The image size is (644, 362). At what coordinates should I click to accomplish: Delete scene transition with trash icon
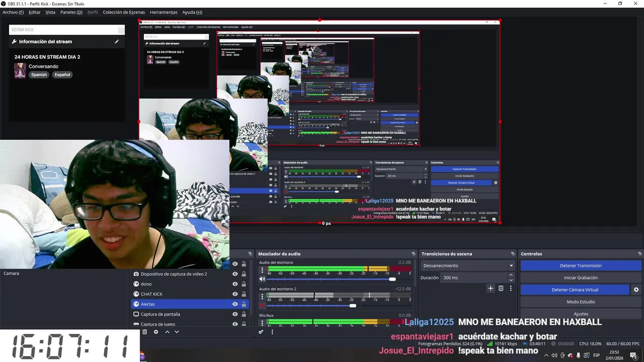click(x=501, y=288)
